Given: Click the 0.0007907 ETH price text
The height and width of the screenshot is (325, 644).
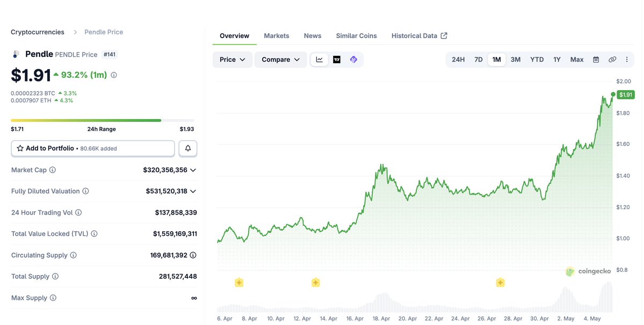Looking at the screenshot, I should coord(31,100).
